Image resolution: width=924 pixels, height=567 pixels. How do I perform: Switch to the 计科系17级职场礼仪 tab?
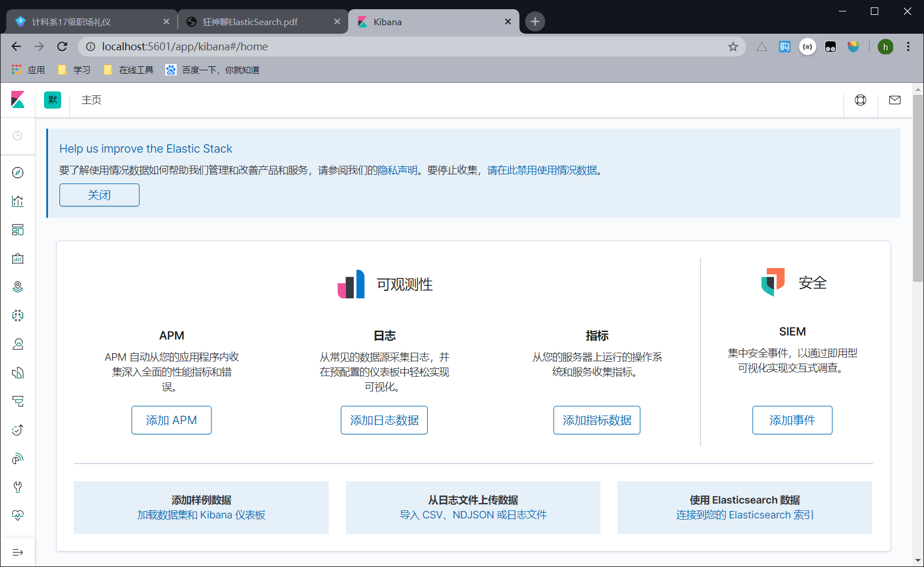(x=91, y=22)
